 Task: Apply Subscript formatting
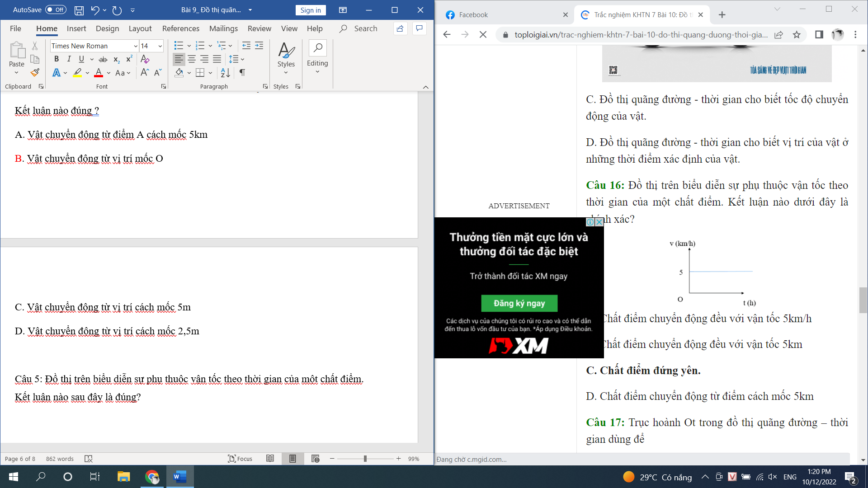pos(116,59)
